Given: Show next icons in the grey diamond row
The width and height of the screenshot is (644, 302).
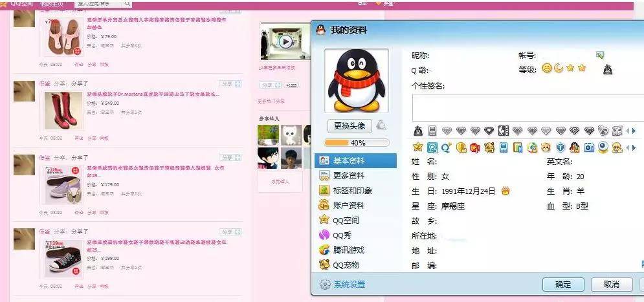Looking at the screenshot, I should point(634,131).
